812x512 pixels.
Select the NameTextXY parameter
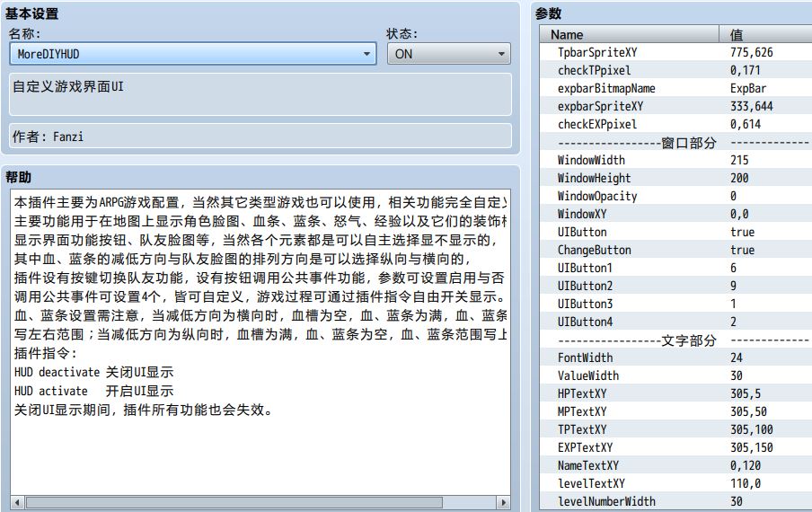[x=588, y=465]
